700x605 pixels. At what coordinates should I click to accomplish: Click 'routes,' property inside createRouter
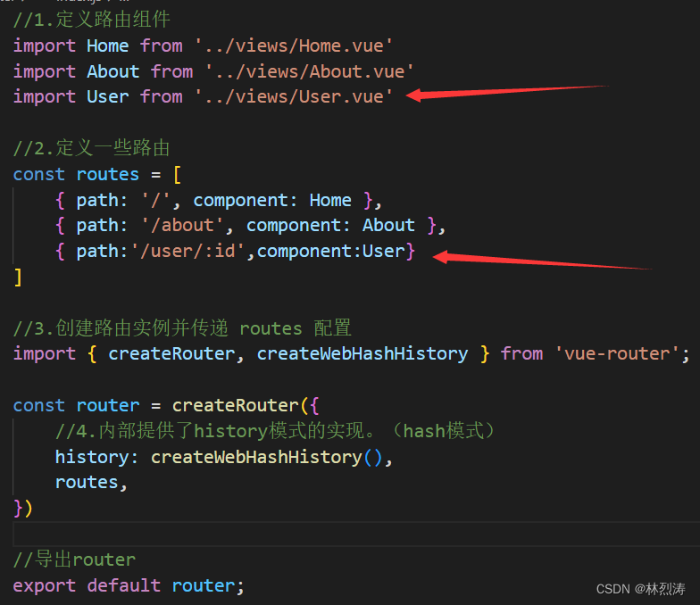91,483
